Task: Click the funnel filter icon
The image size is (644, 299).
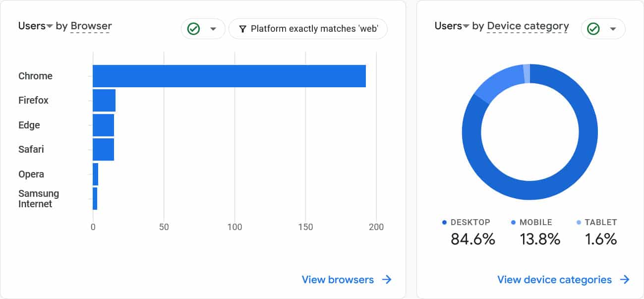Action: tap(242, 29)
